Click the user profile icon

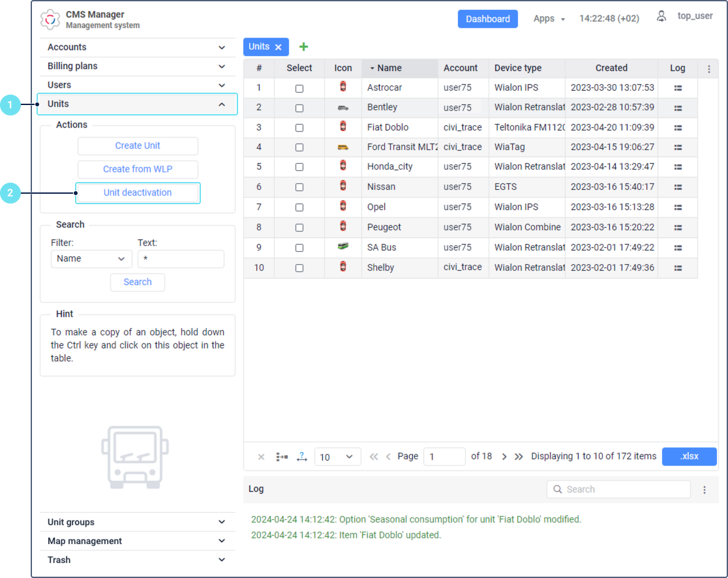pyautogui.click(x=661, y=17)
